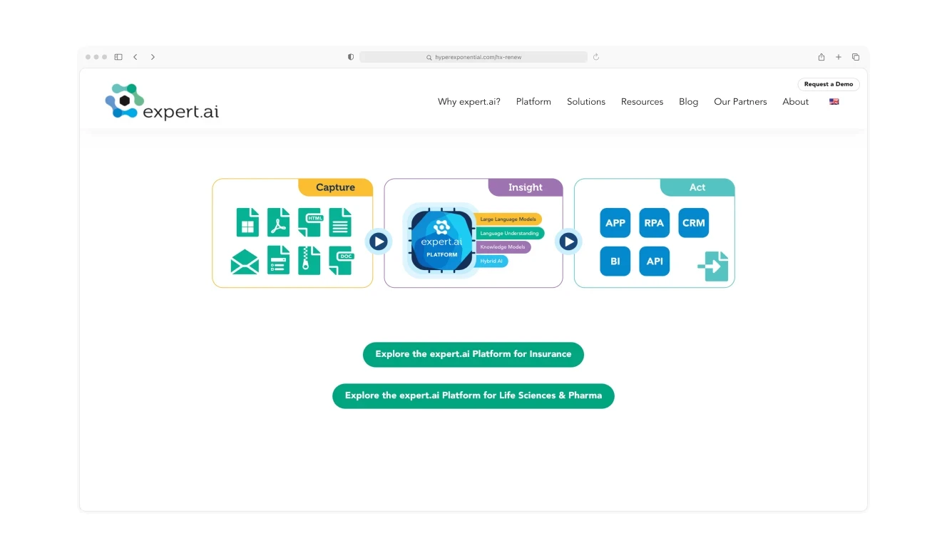This screenshot has height=560, width=947.
Task: Open the About menu
Action: click(796, 102)
